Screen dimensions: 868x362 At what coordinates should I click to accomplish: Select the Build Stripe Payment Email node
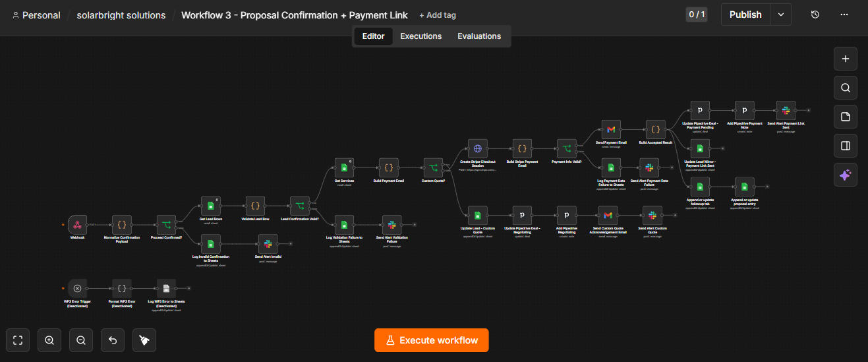[522, 148]
